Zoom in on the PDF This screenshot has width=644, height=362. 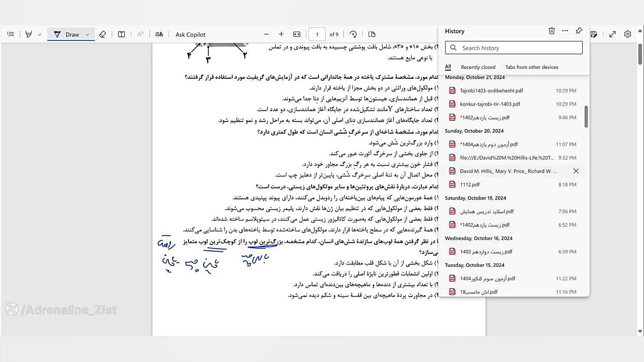click(x=281, y=34)
